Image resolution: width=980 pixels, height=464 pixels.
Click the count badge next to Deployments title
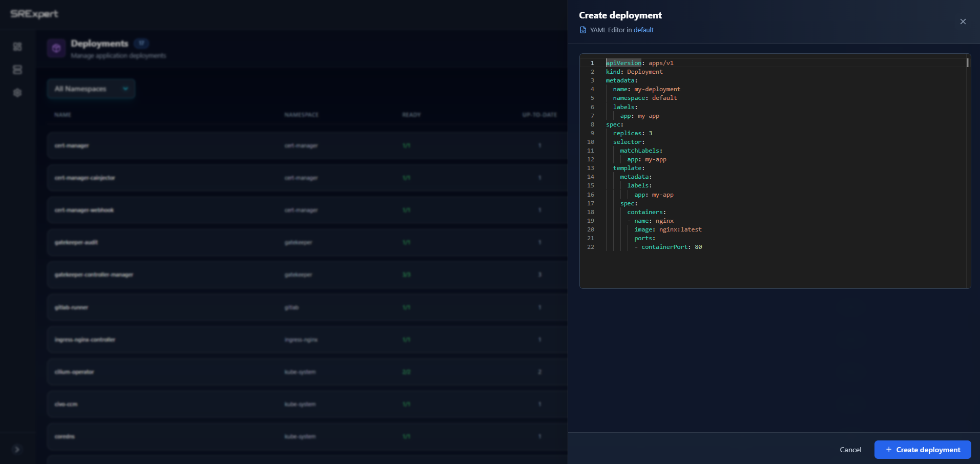(141, 43)
